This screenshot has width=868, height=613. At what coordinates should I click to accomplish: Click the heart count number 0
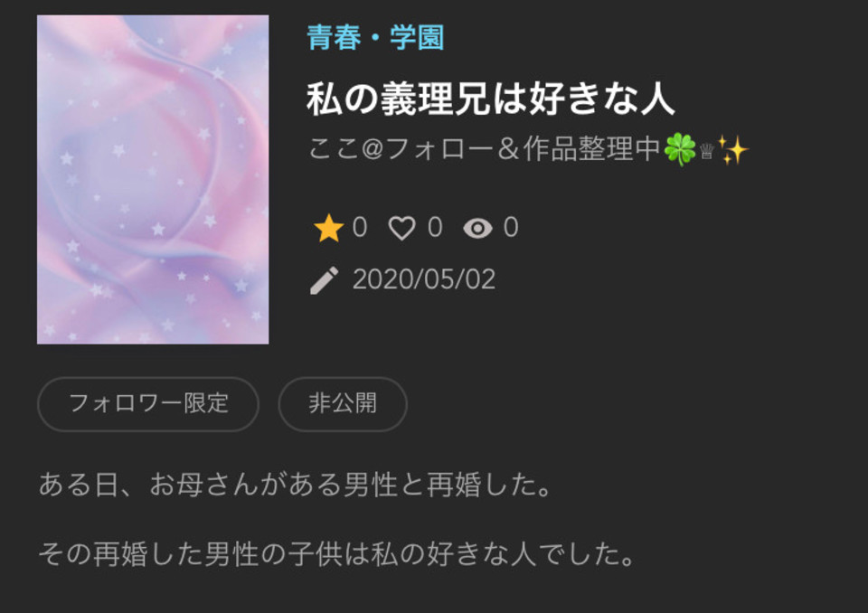(x=435, y=228)
